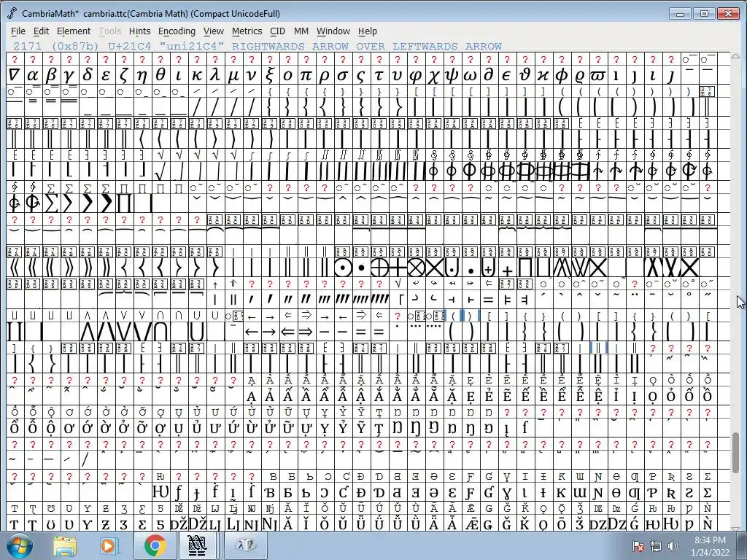Select the Ɣ glyph cell
This screenshot has height=560, width=747.
click(507, 492)
